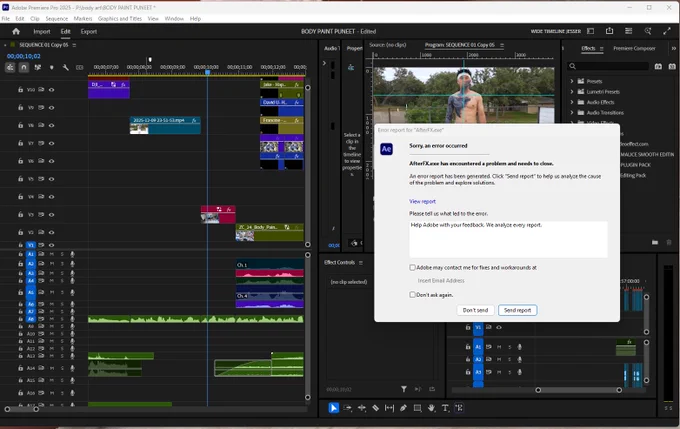Show more panels with double chevron
Screen dimensions: 680x429
click(673, 49)
